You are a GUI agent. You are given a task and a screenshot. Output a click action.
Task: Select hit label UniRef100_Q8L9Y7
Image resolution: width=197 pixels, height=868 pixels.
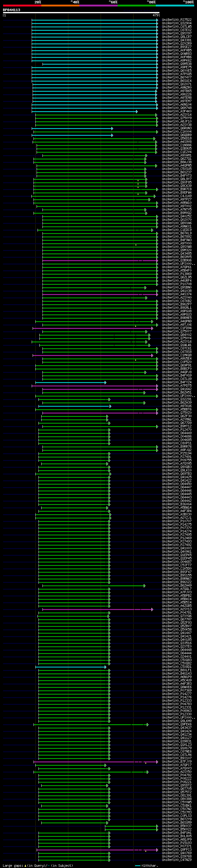pos(177,179)
